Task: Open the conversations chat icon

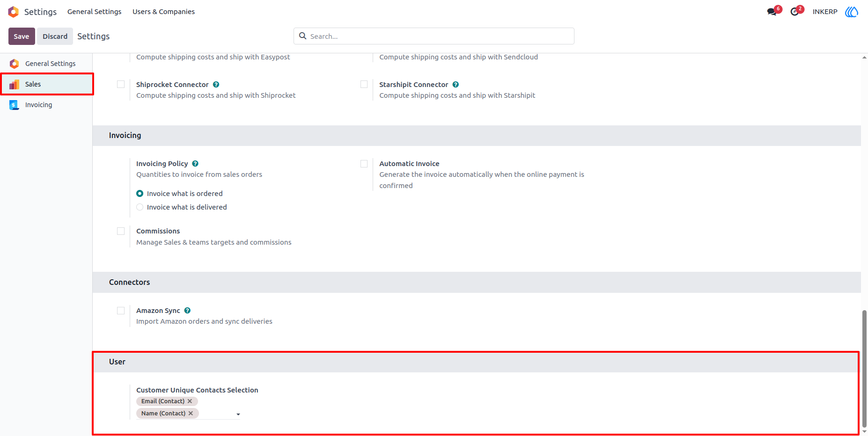Action: (772, 12)
